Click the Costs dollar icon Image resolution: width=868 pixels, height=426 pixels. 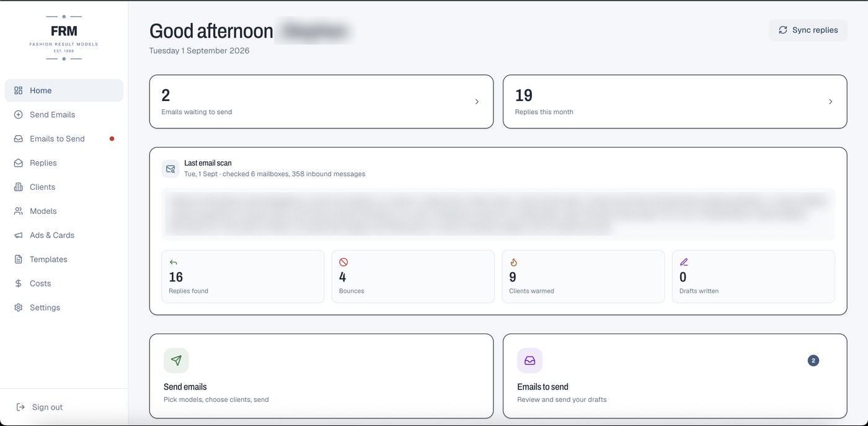[18, 283]
